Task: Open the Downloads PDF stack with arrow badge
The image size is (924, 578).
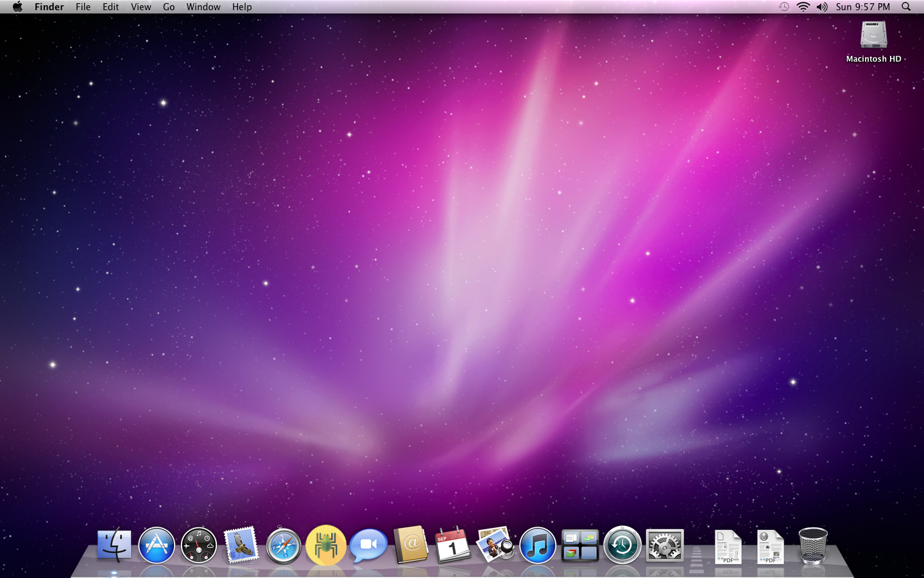Action: [x=770, y=547]
